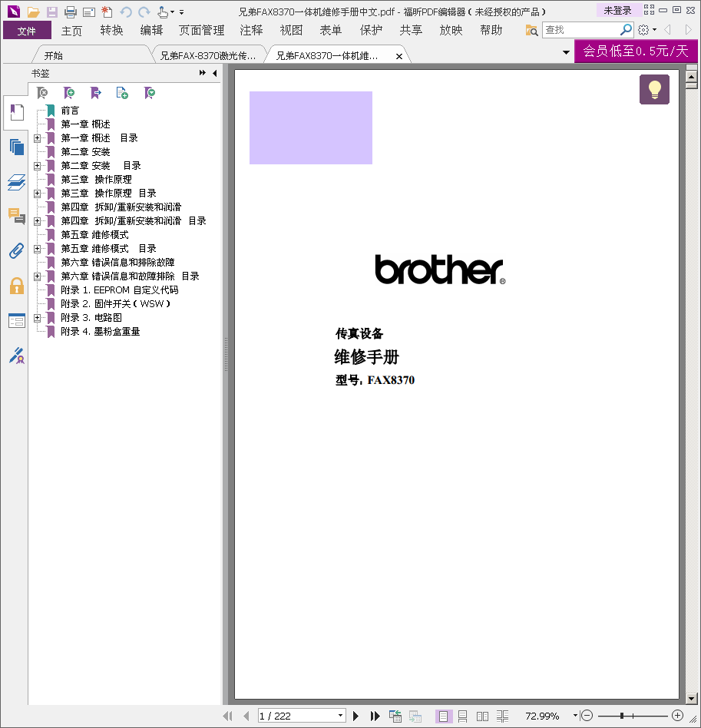Expand the 附录 3. 电路图 bookmark
This screenshot has height=728, width=701.
37,318
